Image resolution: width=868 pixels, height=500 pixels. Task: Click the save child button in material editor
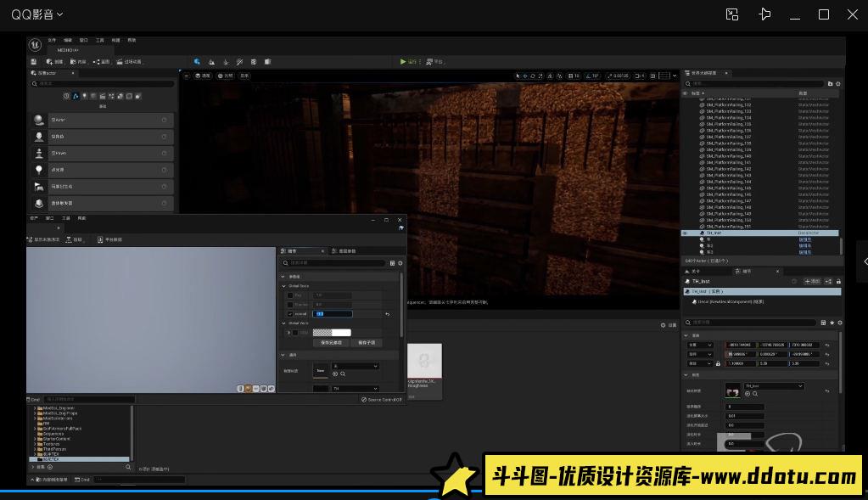point(366,343)
